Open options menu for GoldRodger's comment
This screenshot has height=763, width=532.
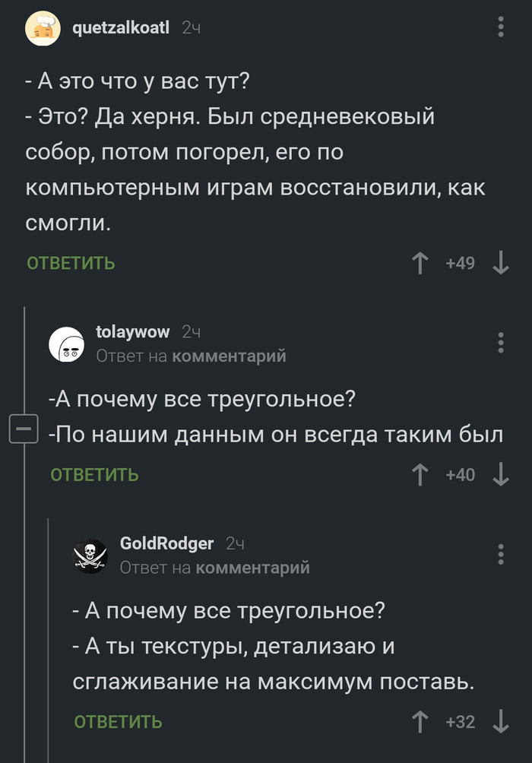click(500, 554)
